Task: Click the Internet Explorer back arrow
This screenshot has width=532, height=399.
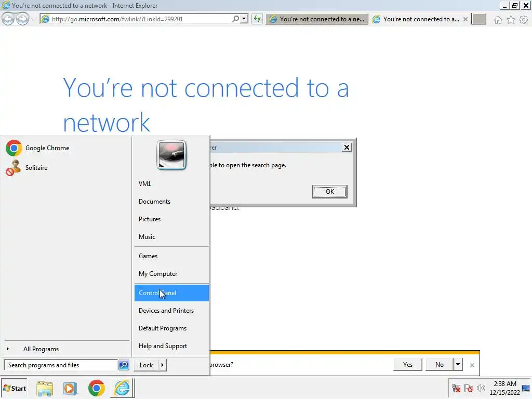Action: click(8, 19)
